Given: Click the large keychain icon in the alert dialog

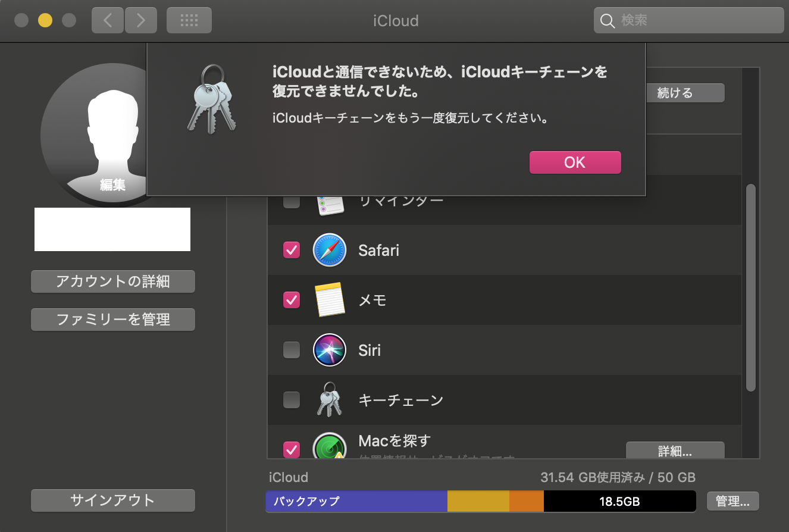Looking at the screenshot, I should pos(212,99).
